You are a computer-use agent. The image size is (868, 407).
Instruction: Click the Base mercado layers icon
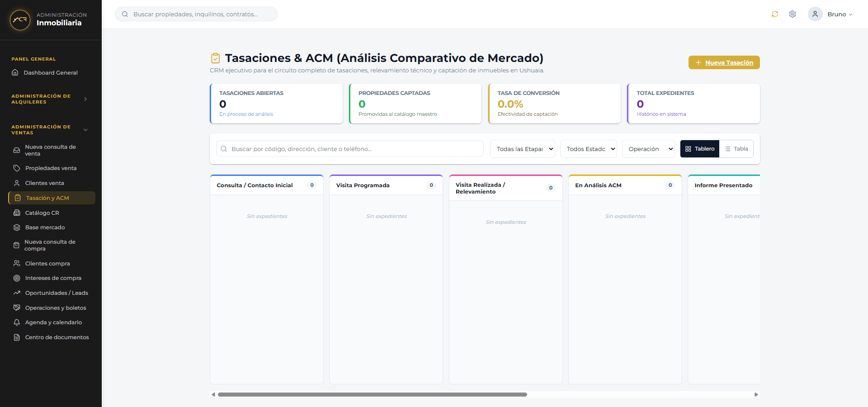pos(17,227)
